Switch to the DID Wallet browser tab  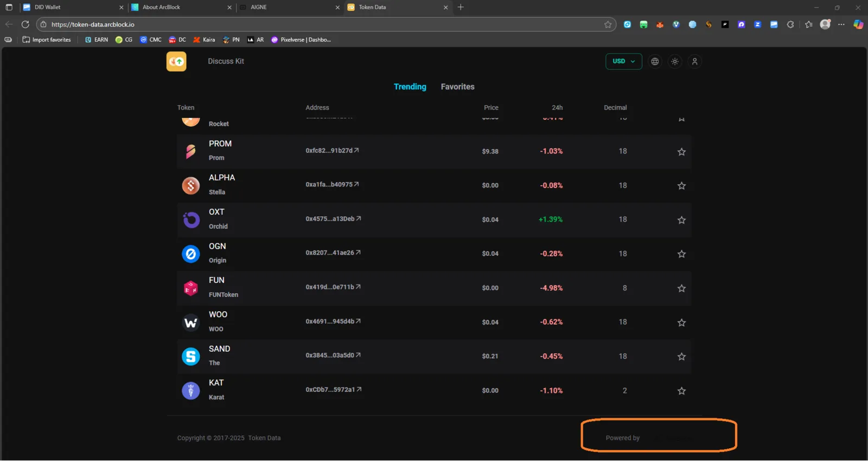point(73,7)
